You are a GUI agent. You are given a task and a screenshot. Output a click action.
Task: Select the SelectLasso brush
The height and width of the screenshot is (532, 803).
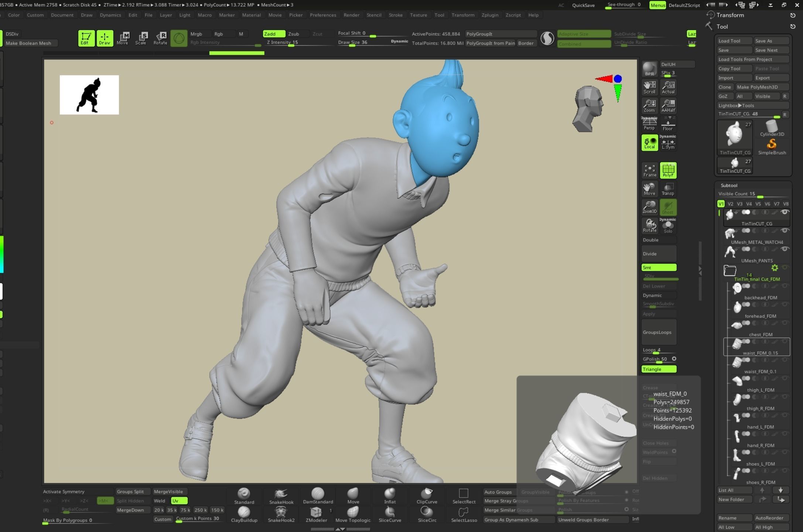tap(464, 514)
